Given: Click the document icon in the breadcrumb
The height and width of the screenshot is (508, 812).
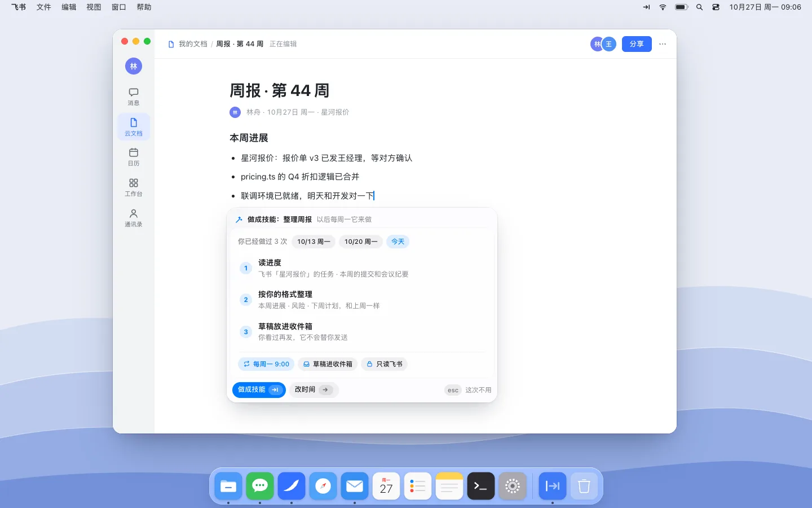Looking at the screenshot, I should 171,44.
